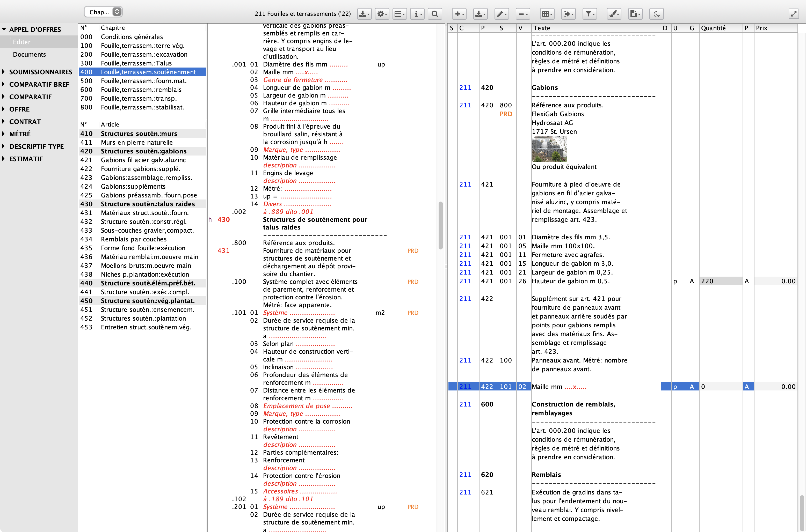Click the red 431 position number
Screen dimensions: 806x532
point(223,250)
